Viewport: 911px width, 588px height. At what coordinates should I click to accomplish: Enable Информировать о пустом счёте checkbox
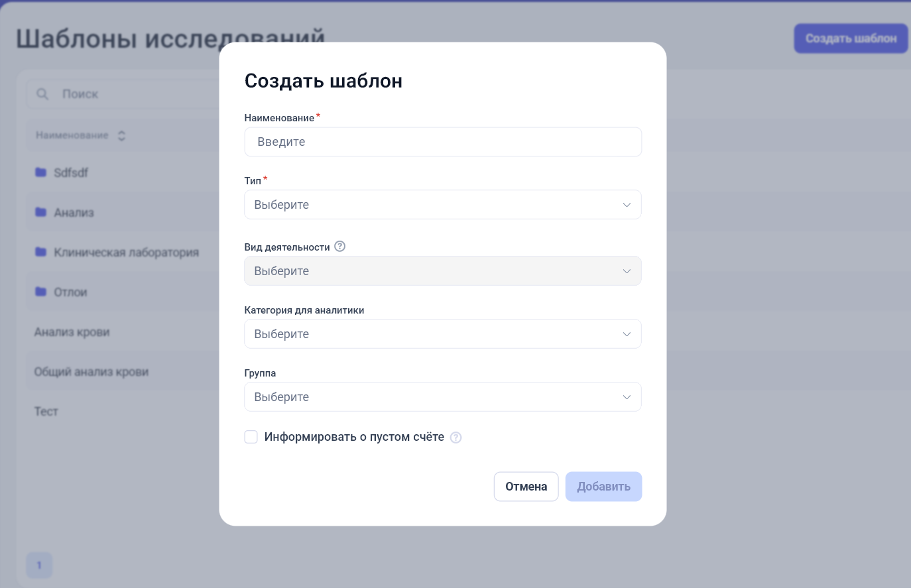251,437
